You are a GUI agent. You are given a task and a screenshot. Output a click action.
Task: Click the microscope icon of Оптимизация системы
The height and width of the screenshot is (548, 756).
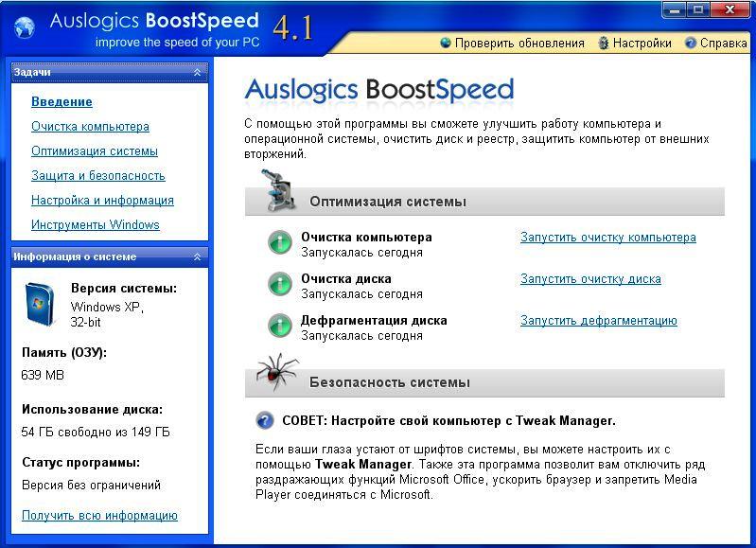(x=278, y=190)
